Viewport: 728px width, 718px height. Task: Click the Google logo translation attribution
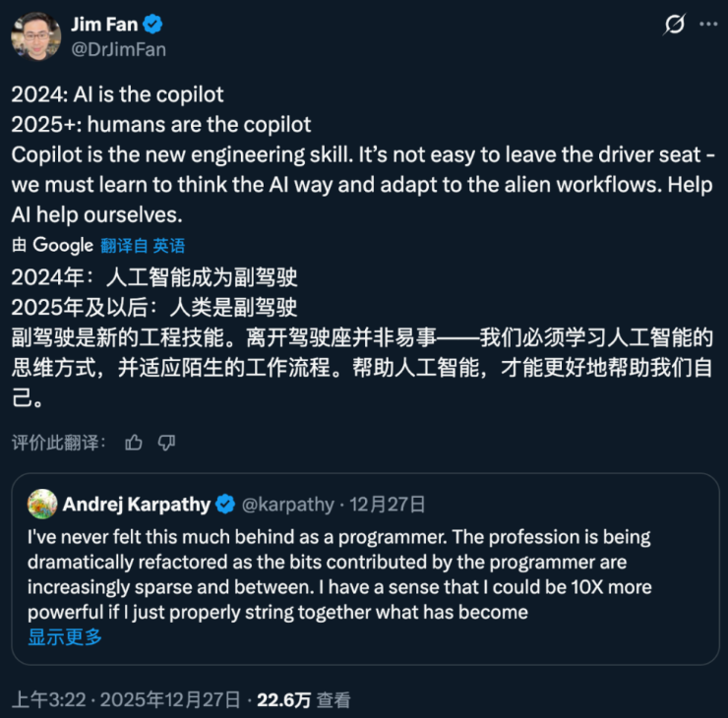click(62, 245)
